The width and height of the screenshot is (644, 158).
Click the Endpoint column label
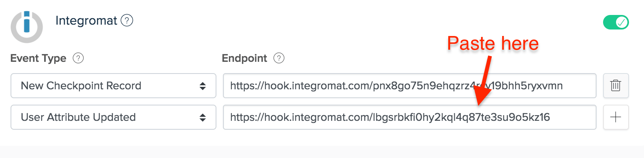[244, 58]
